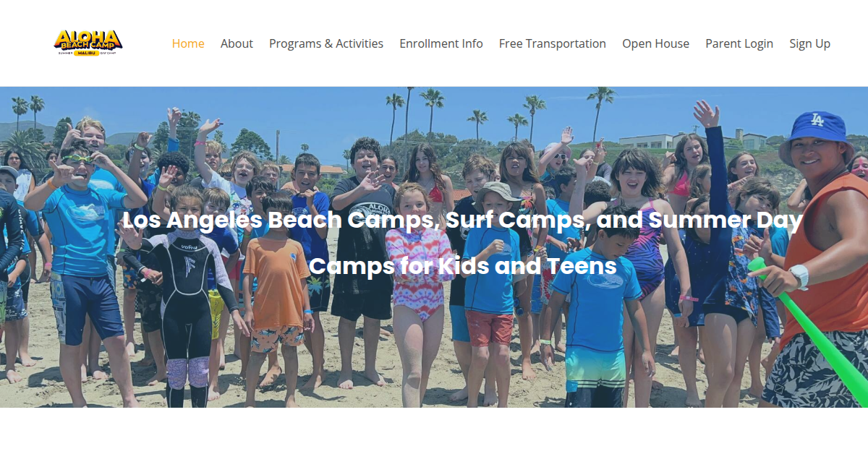Open Programs & Activities menu
The image size is (868, 454).
click(326, 43)
